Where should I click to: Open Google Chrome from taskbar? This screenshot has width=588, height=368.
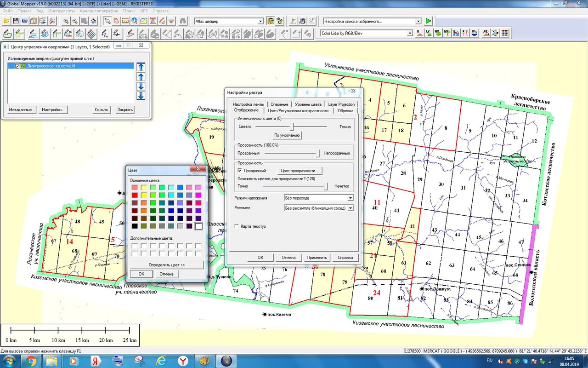(31, 361)
